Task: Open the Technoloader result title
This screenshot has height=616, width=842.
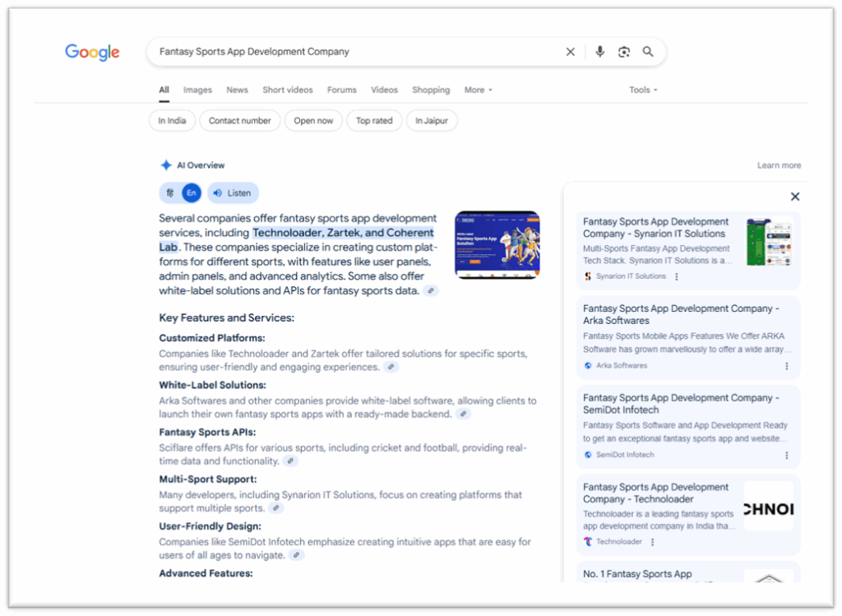Action: (x=655, y=493)
